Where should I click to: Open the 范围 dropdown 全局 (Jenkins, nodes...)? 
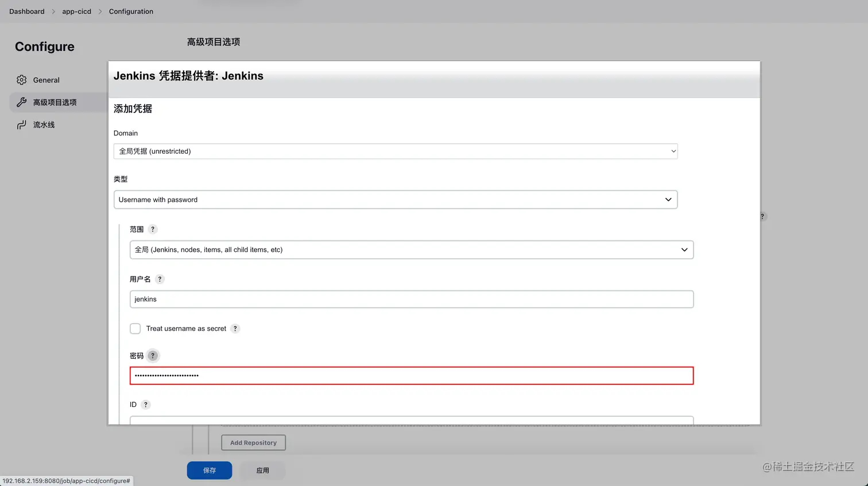click(412, 250)
